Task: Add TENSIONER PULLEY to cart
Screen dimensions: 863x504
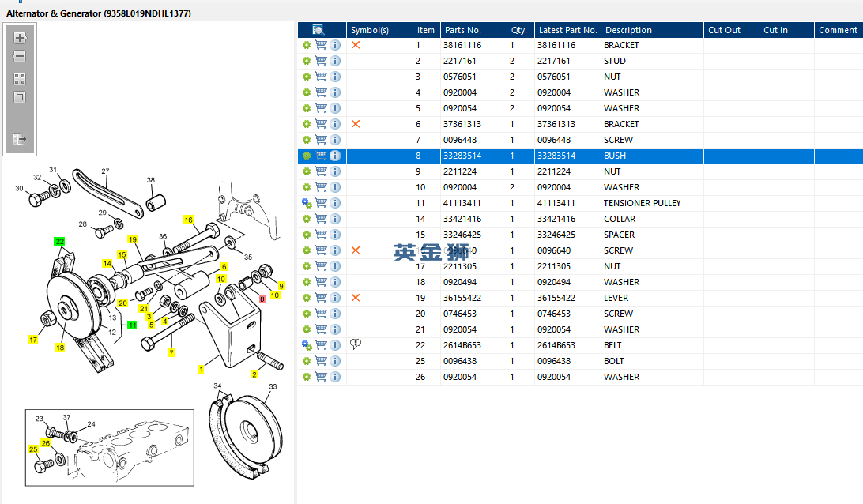Action: 321,203
